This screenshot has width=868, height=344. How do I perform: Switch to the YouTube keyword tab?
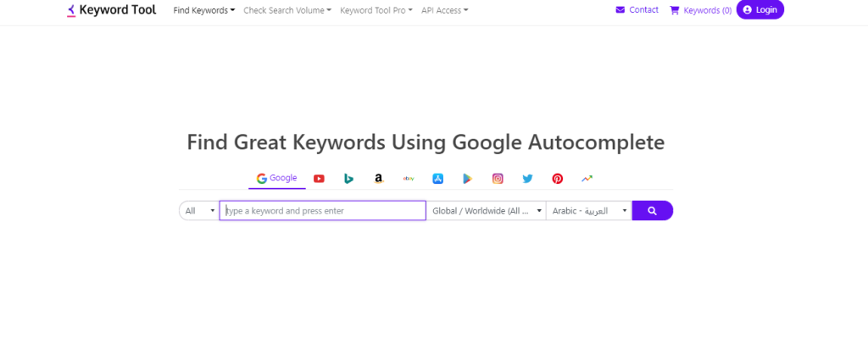click(319, 179)
